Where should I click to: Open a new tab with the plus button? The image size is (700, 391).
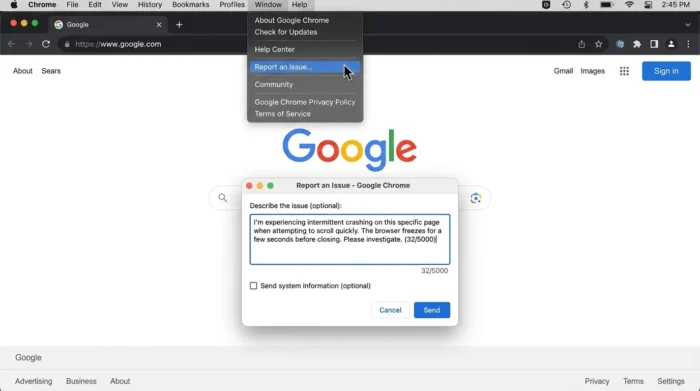click(179, 25)
